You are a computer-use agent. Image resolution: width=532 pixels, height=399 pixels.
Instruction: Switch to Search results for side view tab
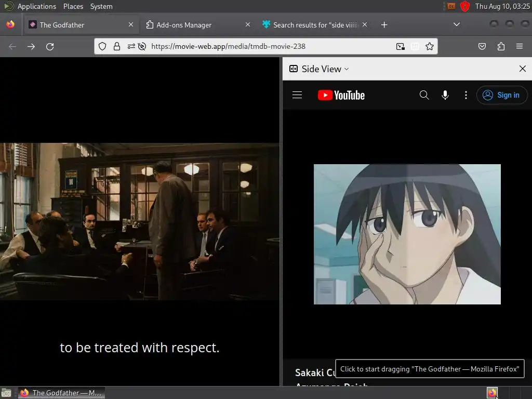314,25
